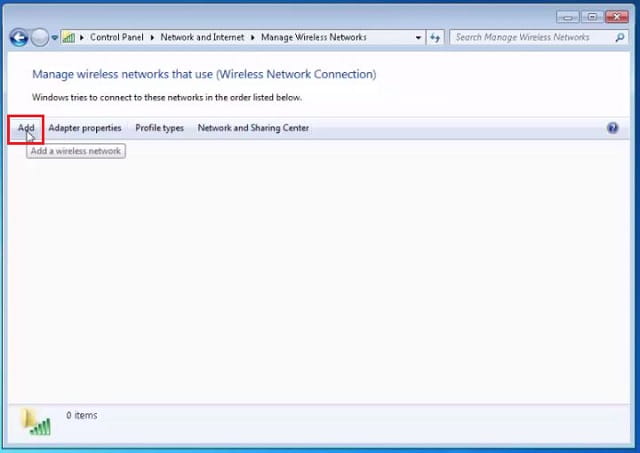
Task: Close the Manage Wireless Networks window
Action: pyautogui.click(x=617, y=17)
